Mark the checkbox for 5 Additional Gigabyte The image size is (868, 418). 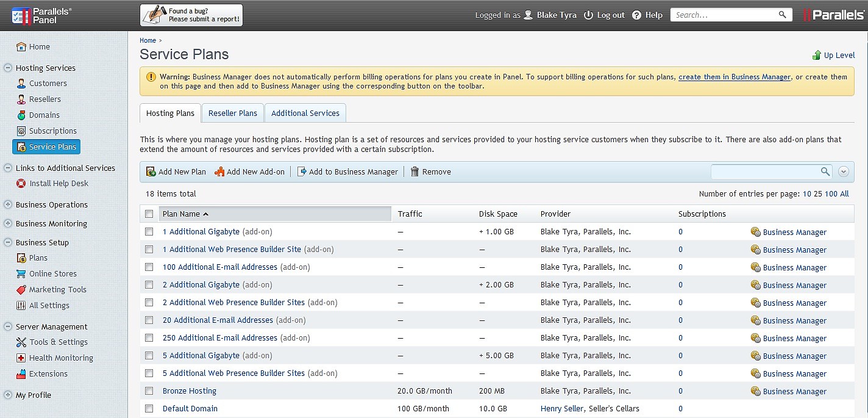(149, 355)
